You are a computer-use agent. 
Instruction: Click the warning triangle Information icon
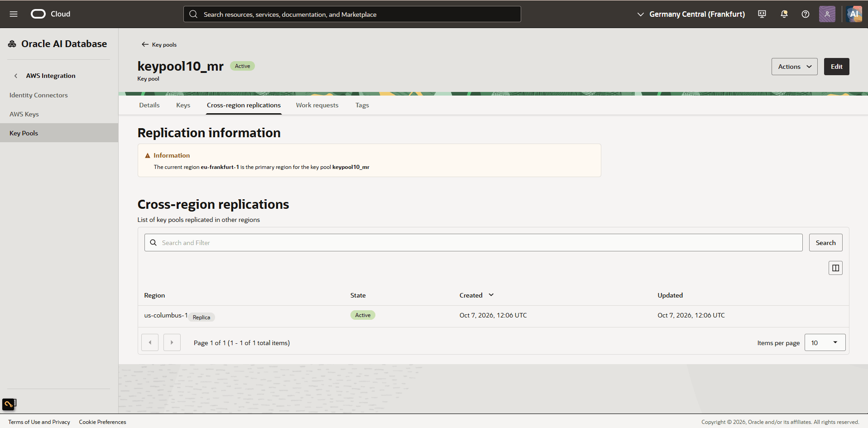click(148, 155)
